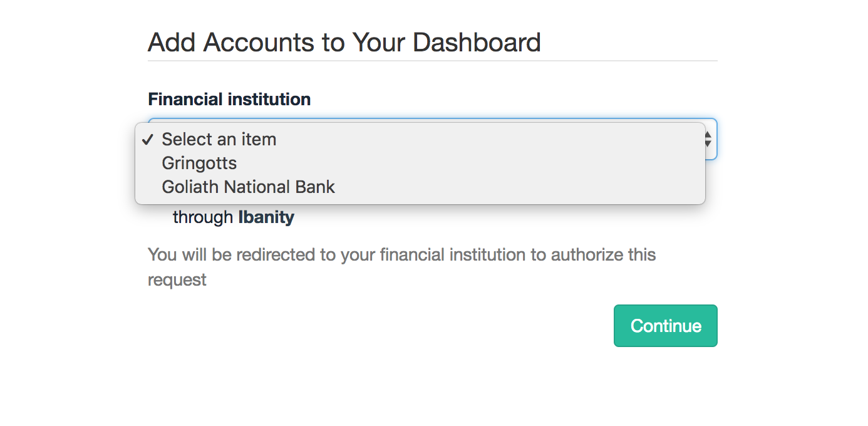The width and height of the screenshot is (868, 426).
Task: Click the word "through" before Ibanity
Action: pos(203,217)
